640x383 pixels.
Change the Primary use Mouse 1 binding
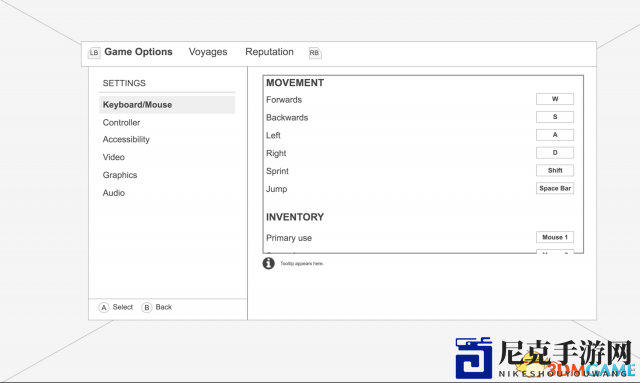pyautogui.click(x=555, y=237)
